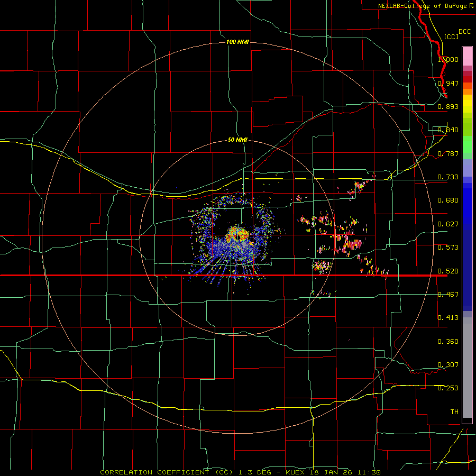This screenshot has height=476, width=476.
Task: Click the DCC label above the color bar
Action: (x=464, y=32)
